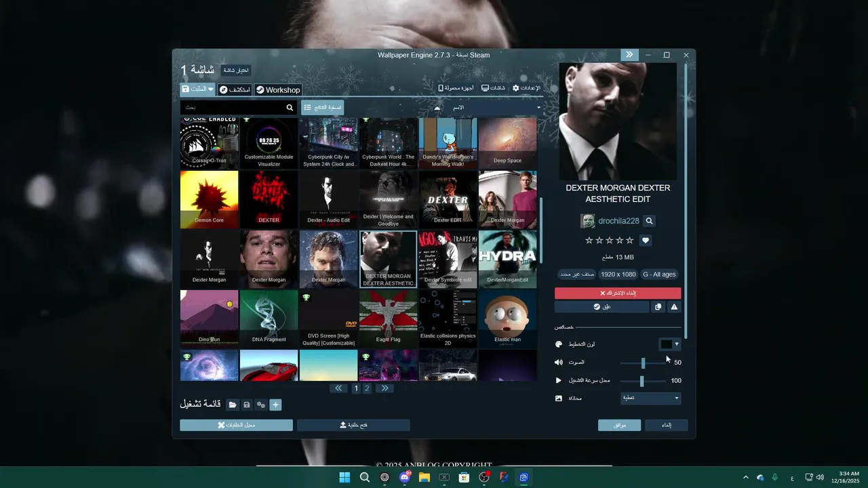
Task: Select the DNA Fragment wallpaper
Action: (x=269, y=319)
